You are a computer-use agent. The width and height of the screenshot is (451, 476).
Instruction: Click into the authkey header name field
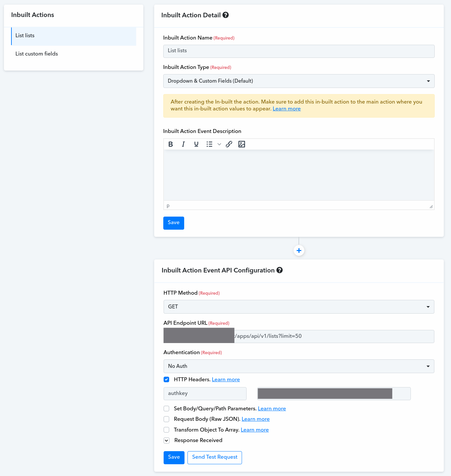click(x=205, y=394)
